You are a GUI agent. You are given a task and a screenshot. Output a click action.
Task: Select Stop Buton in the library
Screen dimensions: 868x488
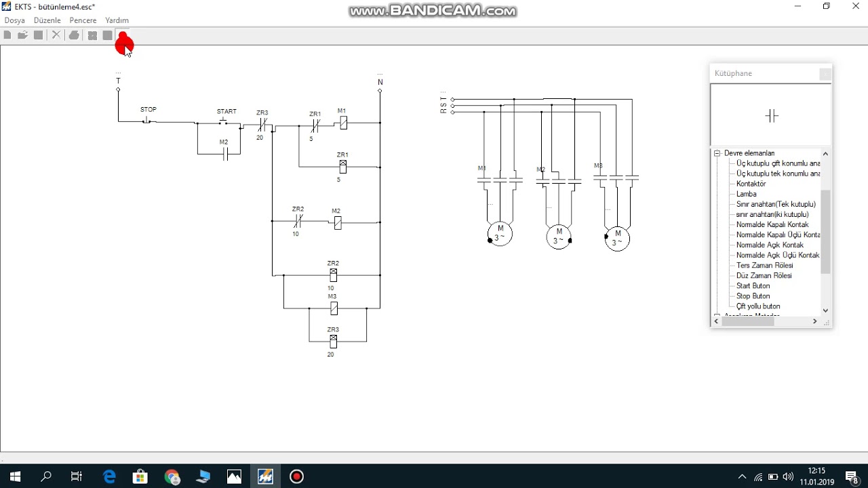pos(753,296)
